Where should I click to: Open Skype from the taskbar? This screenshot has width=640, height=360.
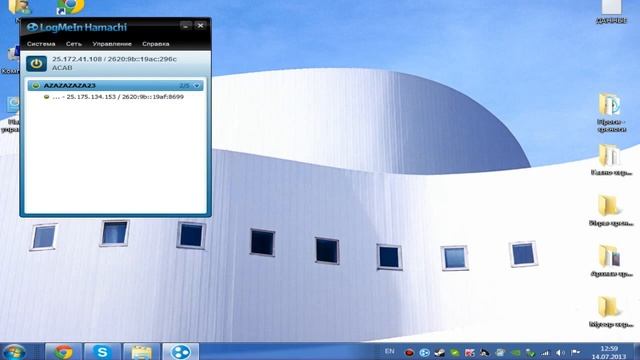point(102,352)
